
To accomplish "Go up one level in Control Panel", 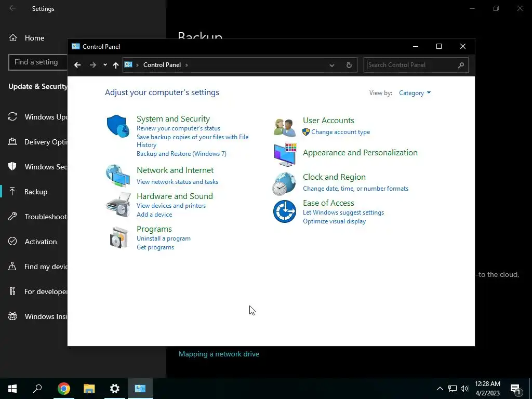I will click(116, 65).
